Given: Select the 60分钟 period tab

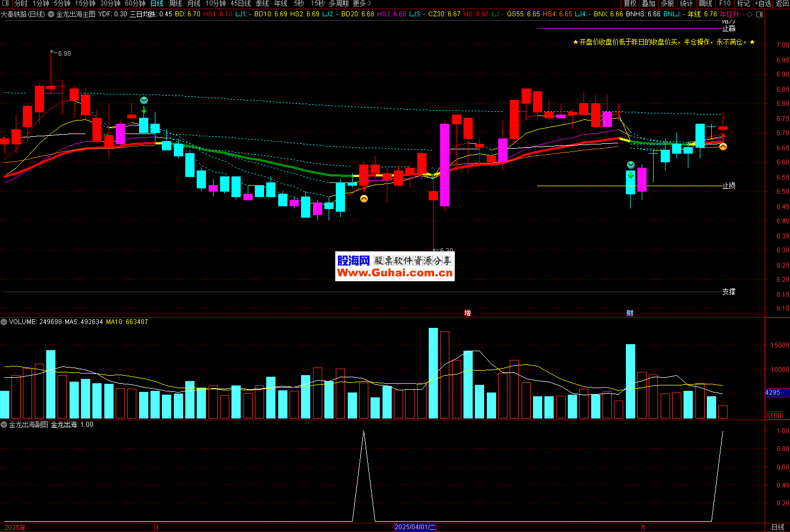Looking at the screenshot, I should (135, 4).
